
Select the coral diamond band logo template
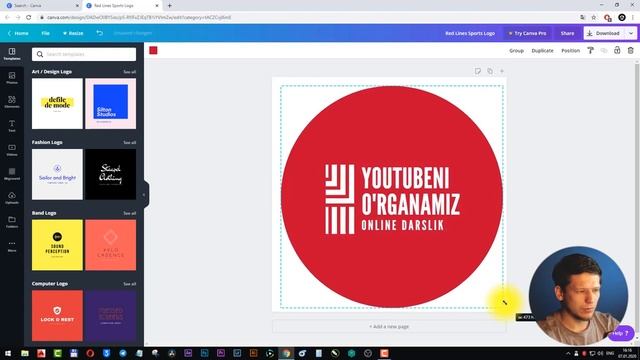111,245
